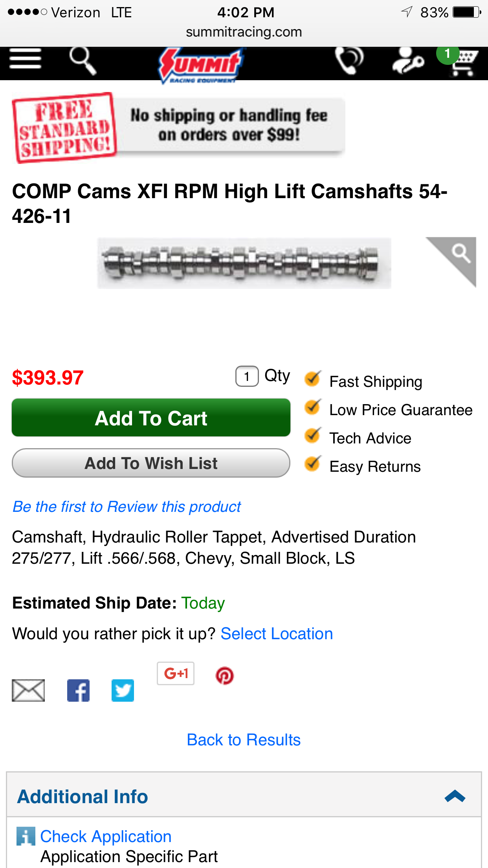Add the camshaft to cart
488x868 pixels.
coord(151,417)
